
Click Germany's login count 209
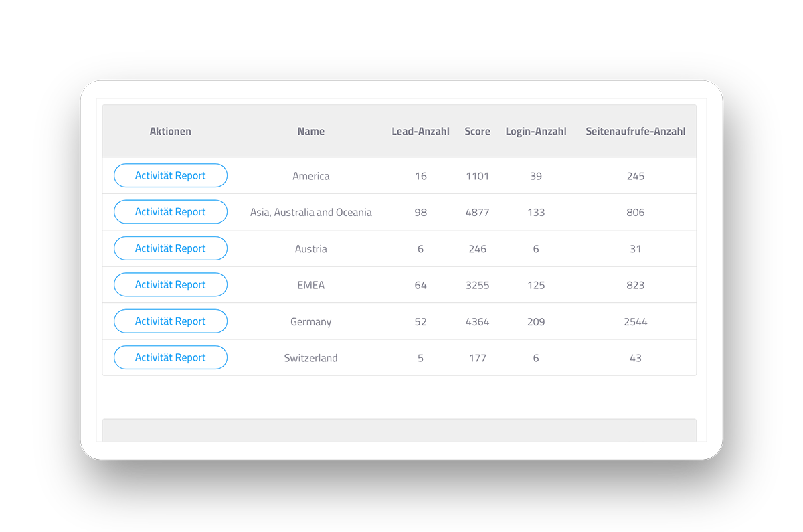point(536,322)
